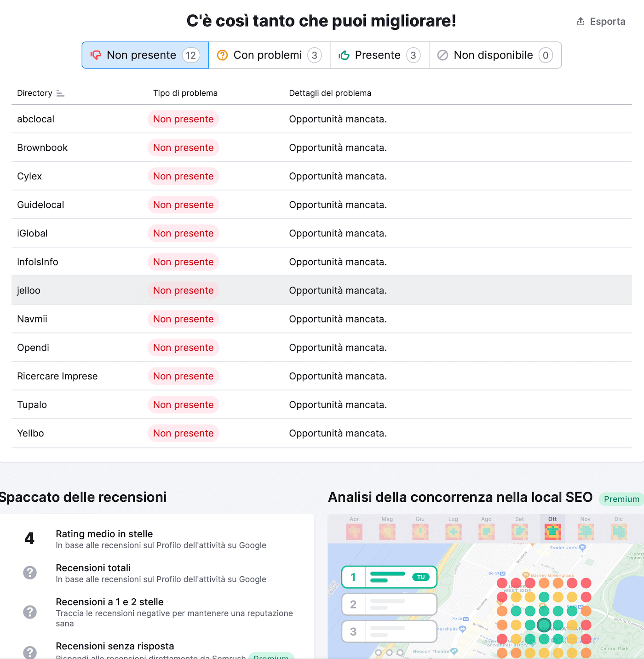Image resolution: width=644 pixels, height=659 pixels.
Task: Click the Premium badge next to local SEO heading
Action: pos(621,499)
